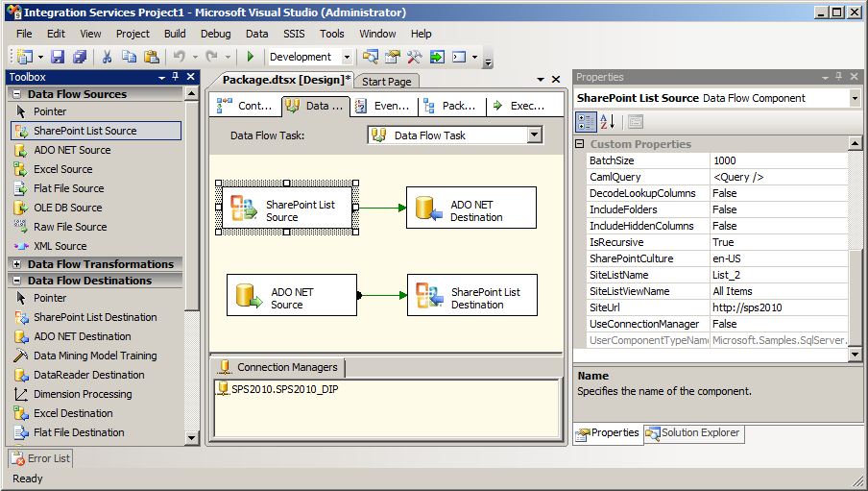
Task: Toggle Alphabetical sort in Properties
Action: pyautogui.click(x=607, y=122)
